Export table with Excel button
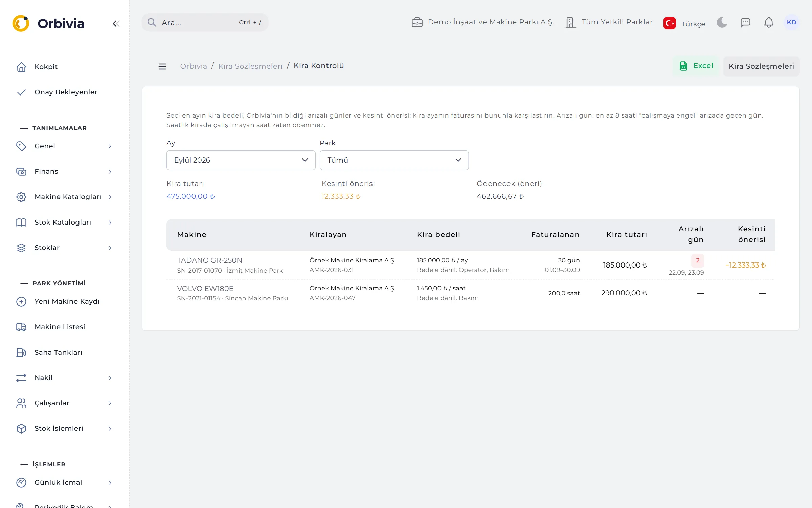Viewport: 812px width, 508px height. tap(696, 66)
